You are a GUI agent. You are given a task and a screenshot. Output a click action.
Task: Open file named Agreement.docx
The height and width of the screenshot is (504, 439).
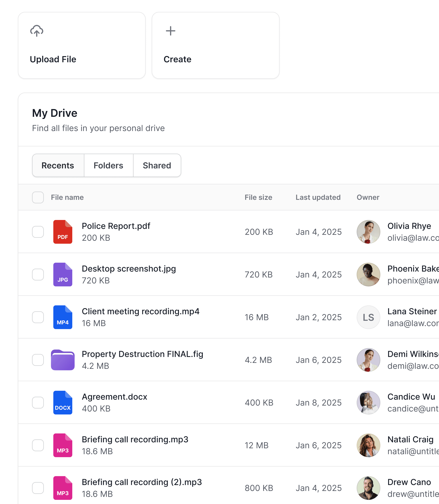tap(114, 396)
